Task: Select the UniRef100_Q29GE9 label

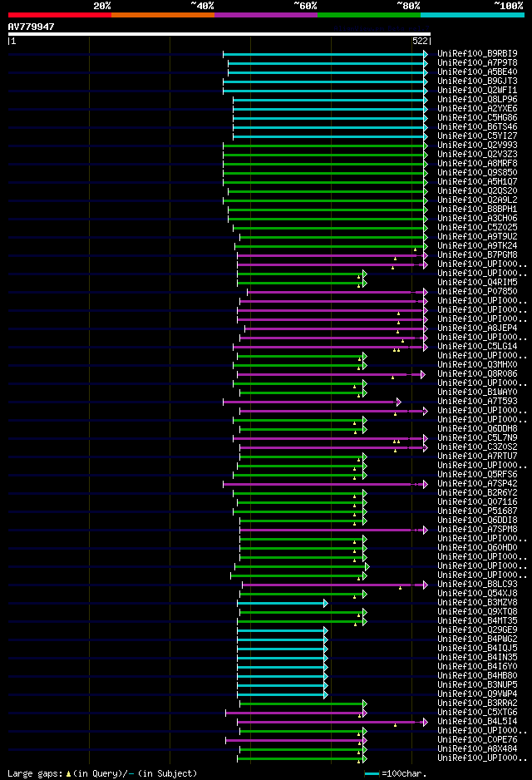Action: (477, 630)
